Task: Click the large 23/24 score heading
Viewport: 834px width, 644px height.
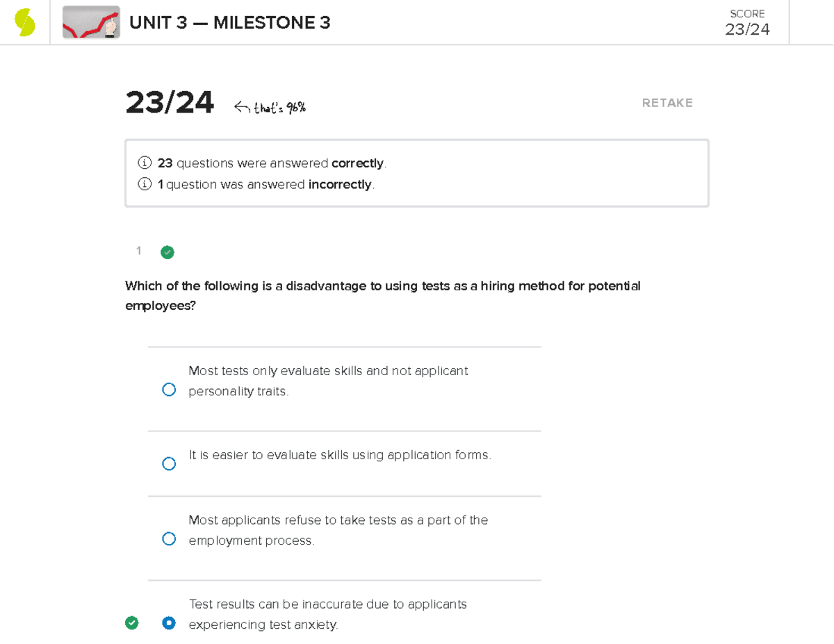Action: click(170, 104)
